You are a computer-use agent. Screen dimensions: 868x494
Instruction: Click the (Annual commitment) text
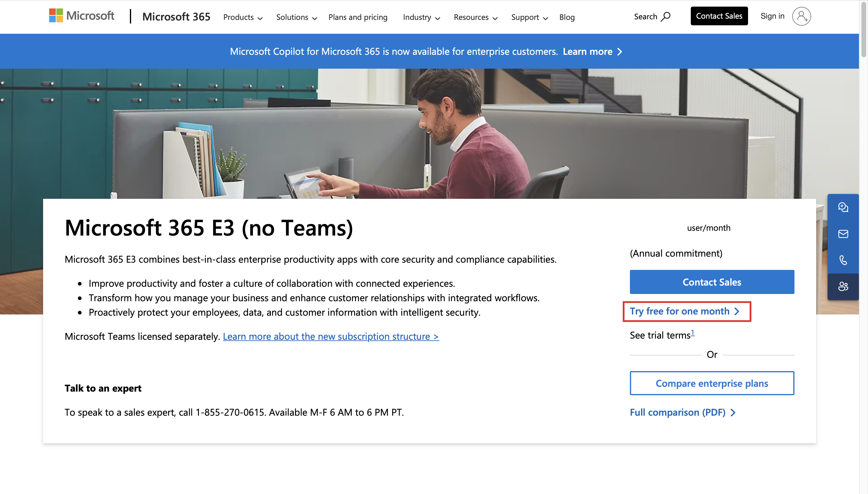tap(676, 253)
